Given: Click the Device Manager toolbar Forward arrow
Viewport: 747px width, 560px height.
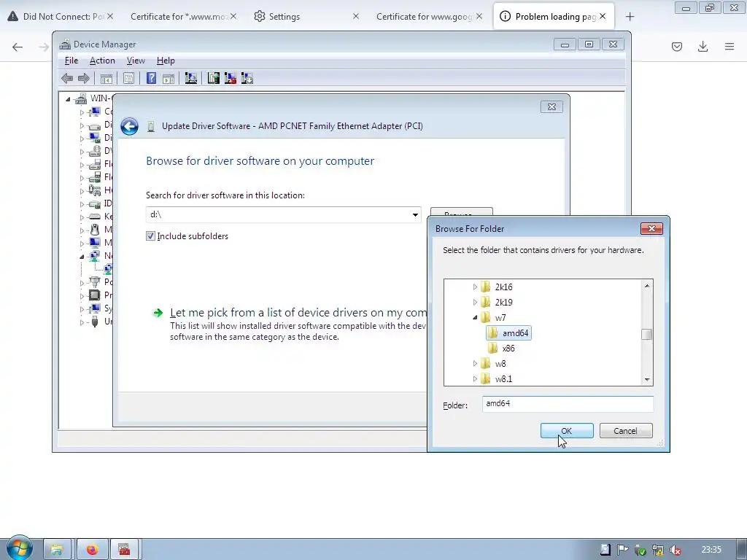Looking at the screenshot, I should click(x=83, y=78).
